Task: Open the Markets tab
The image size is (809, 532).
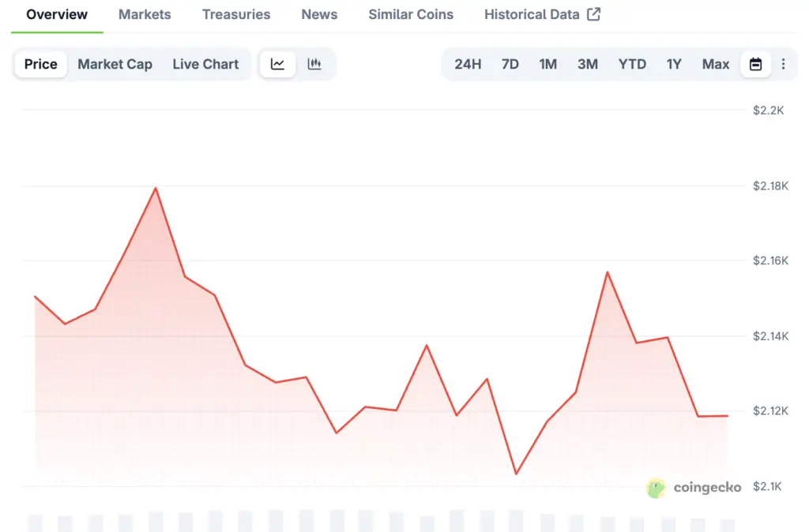Action: coord(145,14)
